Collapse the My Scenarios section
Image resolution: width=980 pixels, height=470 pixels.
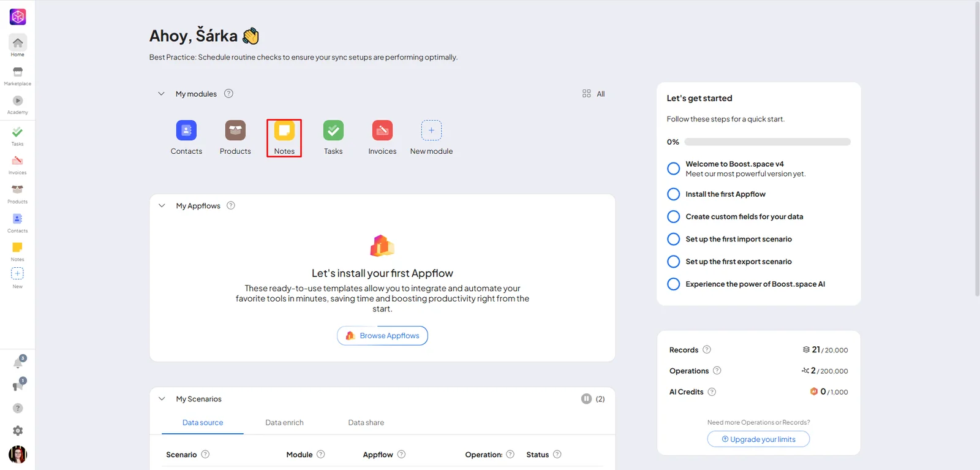162,399
